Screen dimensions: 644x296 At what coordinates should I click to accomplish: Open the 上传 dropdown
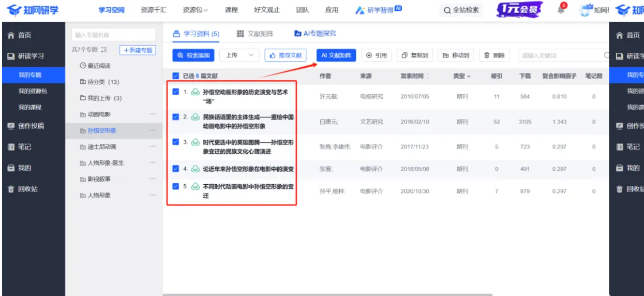point(239,55)
